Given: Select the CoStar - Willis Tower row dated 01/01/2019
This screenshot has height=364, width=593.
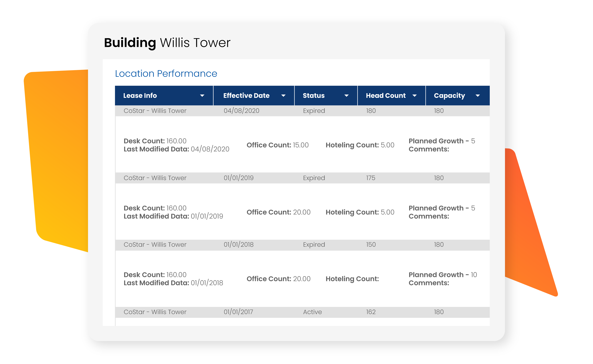Looking at the screenshot, I should pos(302,178).
